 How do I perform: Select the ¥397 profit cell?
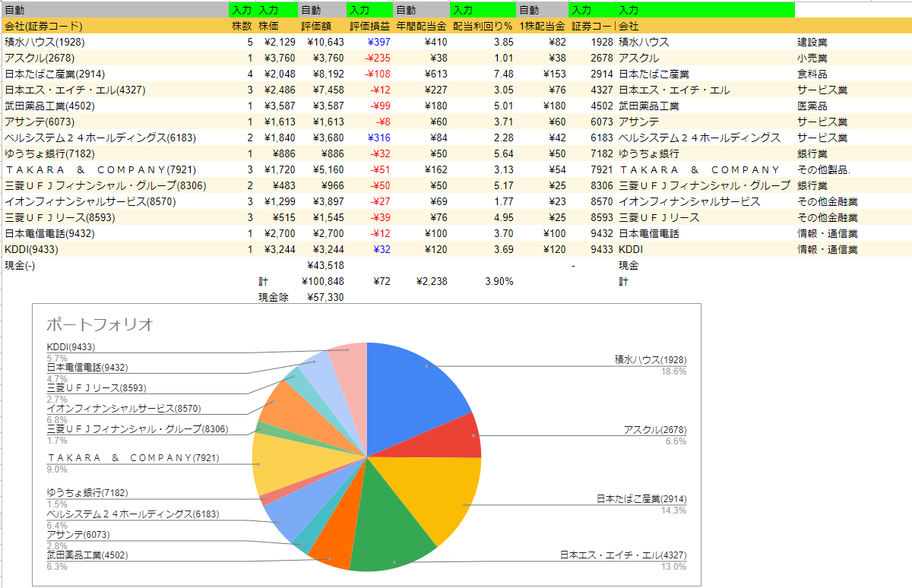tap(369, 42)
